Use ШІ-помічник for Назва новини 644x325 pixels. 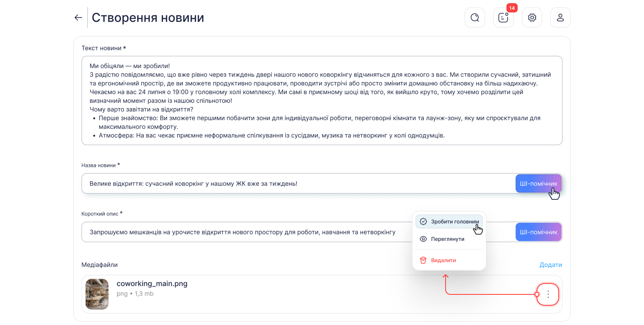[539, 184]
